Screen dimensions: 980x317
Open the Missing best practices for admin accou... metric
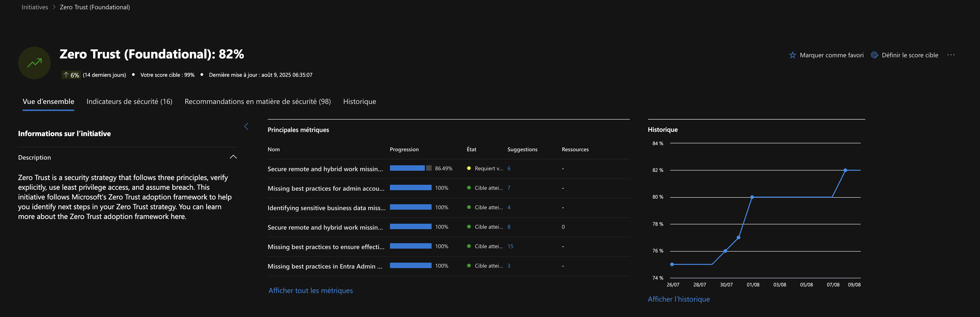tap(326, 188)
